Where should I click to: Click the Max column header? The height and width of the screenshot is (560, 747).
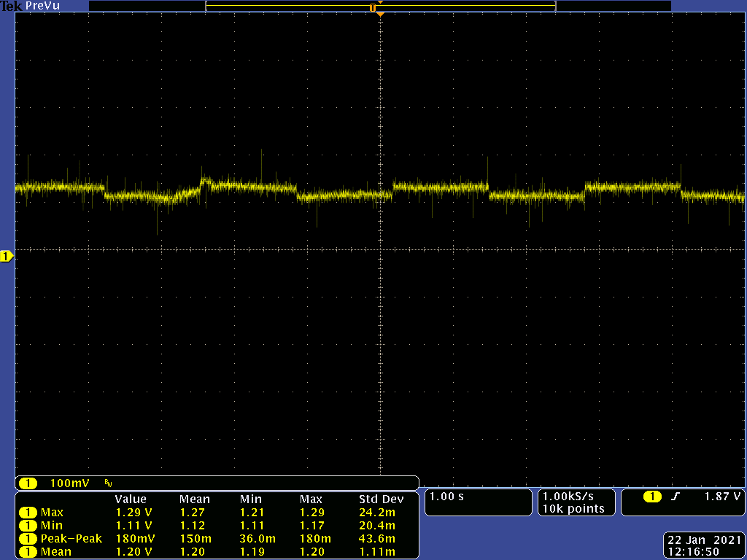[311, 499]
